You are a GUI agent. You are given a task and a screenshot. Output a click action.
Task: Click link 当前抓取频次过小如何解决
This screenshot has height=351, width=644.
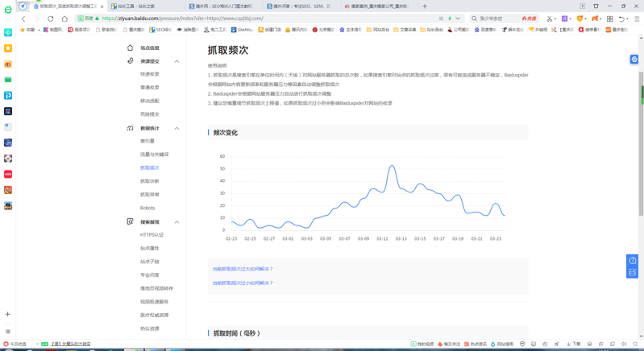click(x=243, y=283)
